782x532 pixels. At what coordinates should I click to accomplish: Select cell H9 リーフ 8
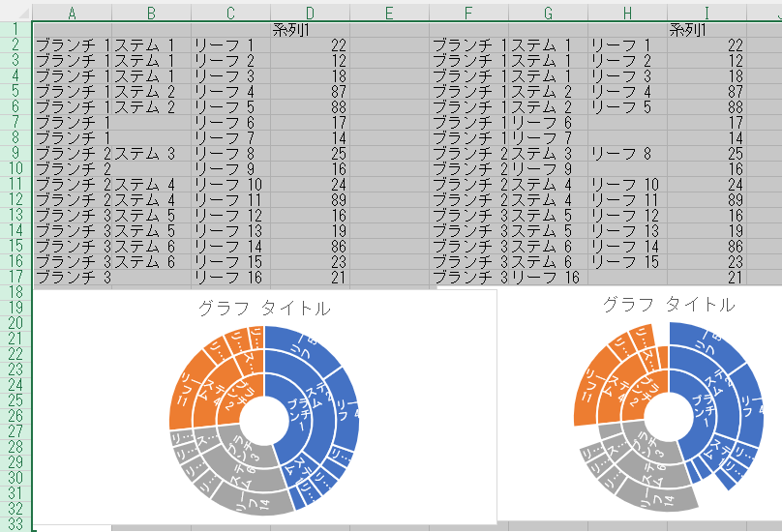(x=627, y=154)
